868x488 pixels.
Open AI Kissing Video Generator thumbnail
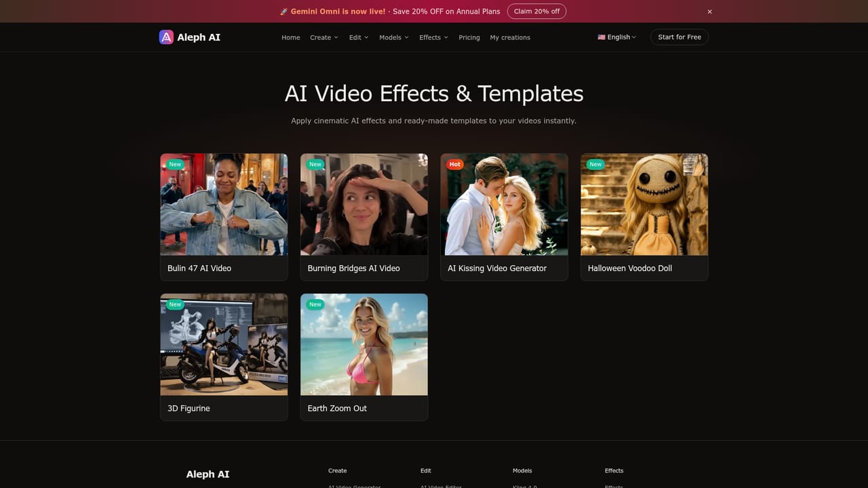pos(504,205)
